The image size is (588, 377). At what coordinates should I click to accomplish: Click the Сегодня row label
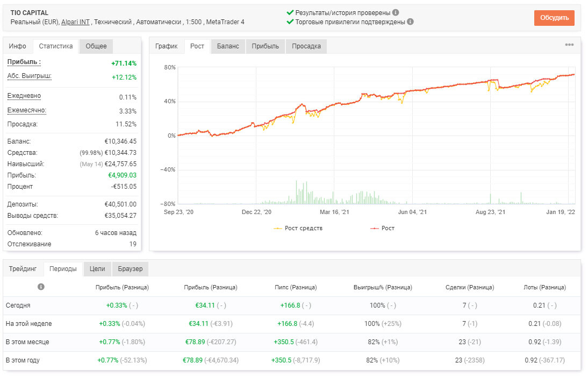[x=18, y=305]
